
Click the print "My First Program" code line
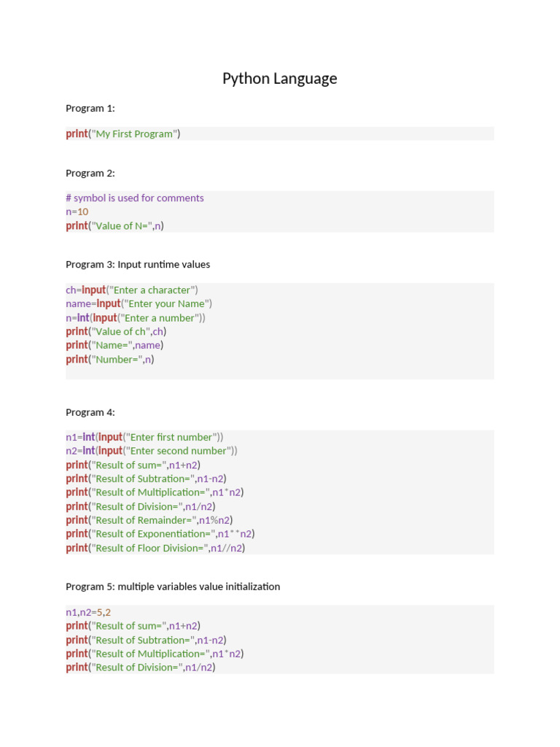pyautogui.click(x=123, y=134)
